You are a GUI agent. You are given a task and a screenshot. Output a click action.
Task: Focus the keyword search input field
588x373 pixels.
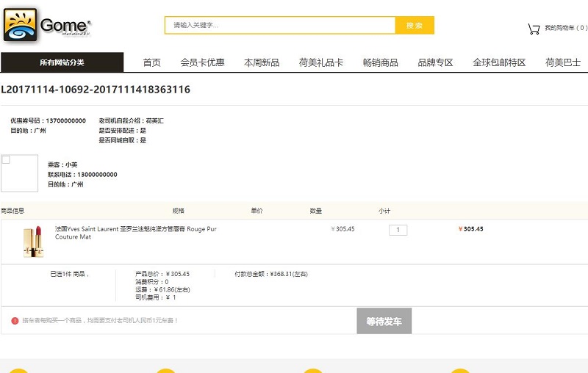(x=280, y=25)
